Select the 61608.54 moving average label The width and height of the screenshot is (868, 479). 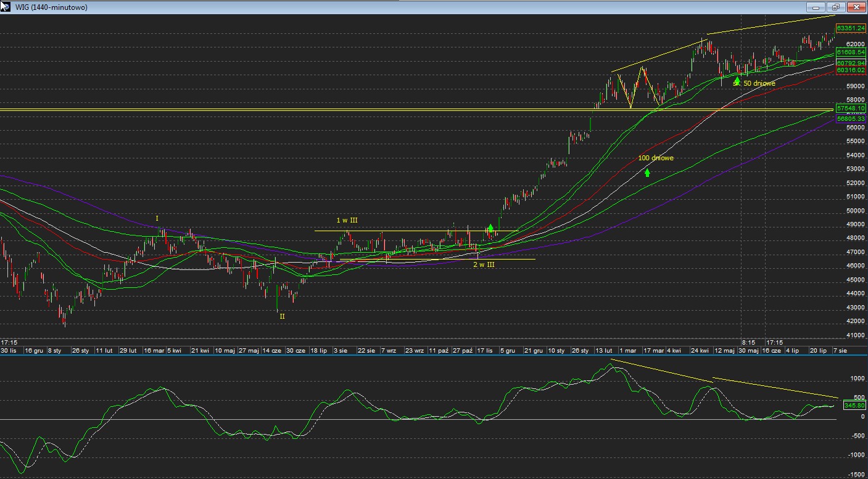pos(851,52)
